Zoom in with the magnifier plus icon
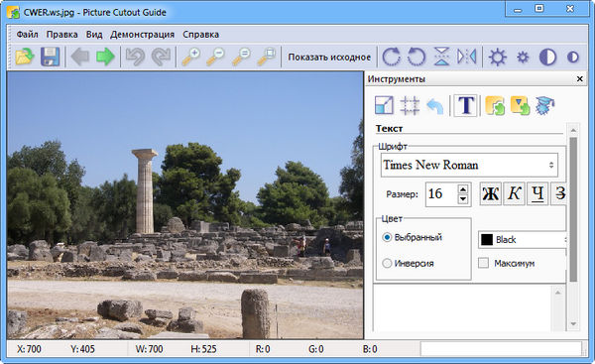The width and height of the screenshot is (595, 364). point(190,57)
